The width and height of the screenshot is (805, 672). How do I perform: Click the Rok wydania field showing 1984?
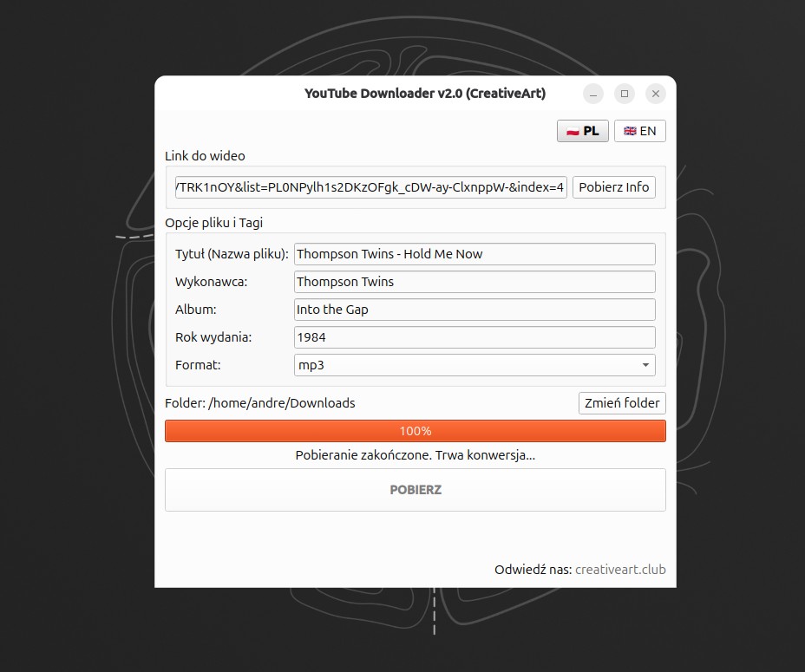474,337
